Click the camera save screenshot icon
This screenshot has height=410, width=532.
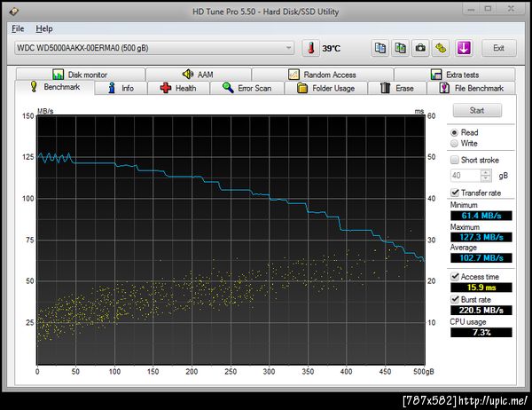point(420,48)
